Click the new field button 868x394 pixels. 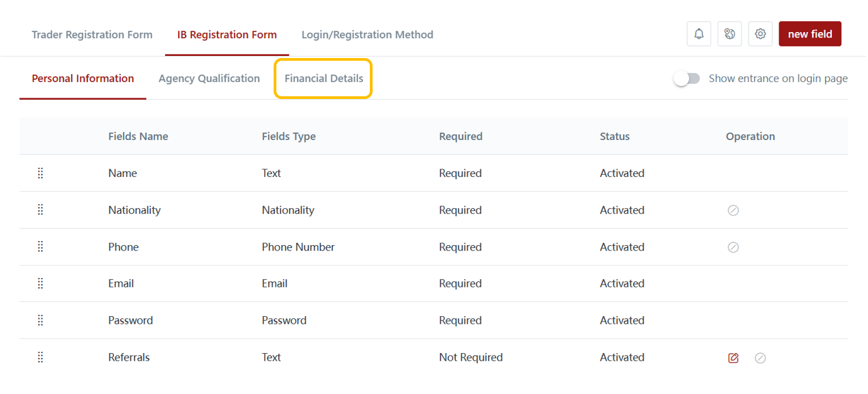809,34
